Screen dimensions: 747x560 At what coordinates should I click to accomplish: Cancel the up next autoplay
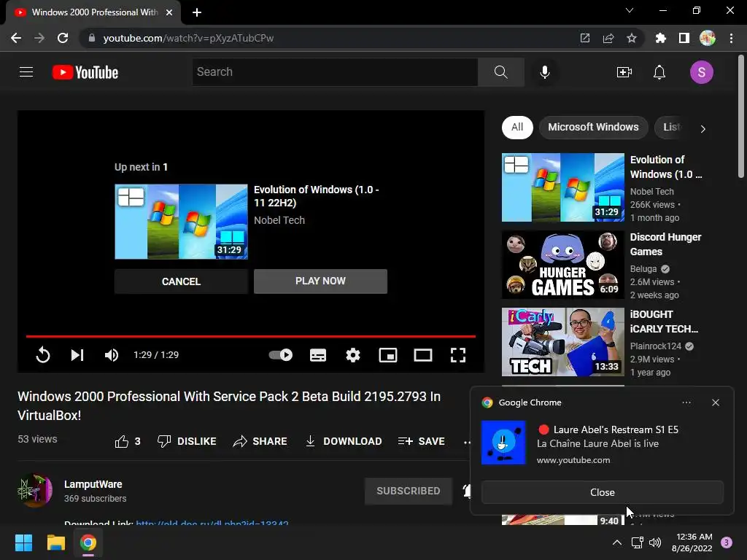(x=181, y=281)
